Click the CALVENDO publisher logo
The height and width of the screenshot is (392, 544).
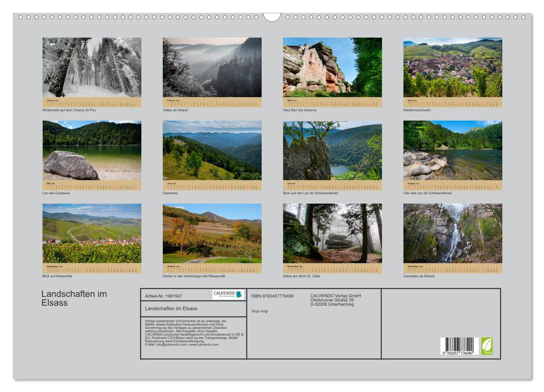point(227,294)
